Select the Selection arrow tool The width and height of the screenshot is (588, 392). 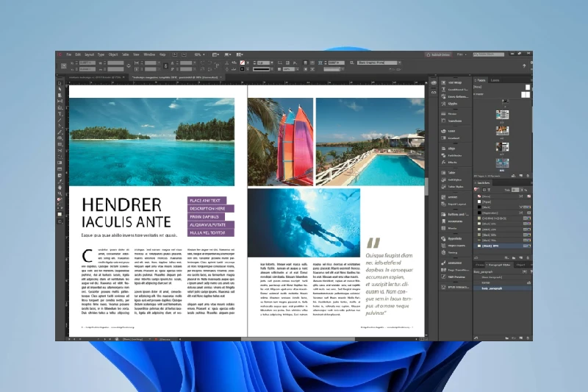pyautogui.click(x=60, y=83)
